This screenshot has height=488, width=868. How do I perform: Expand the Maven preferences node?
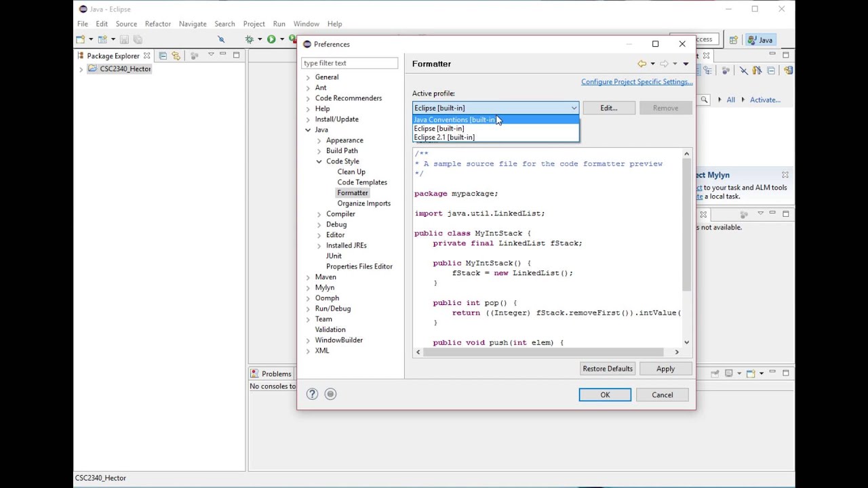click(308, 277)
